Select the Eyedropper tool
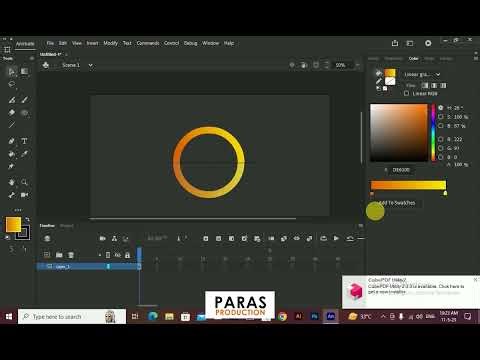The width and height of the screenshot is (480, 360). 24,154
